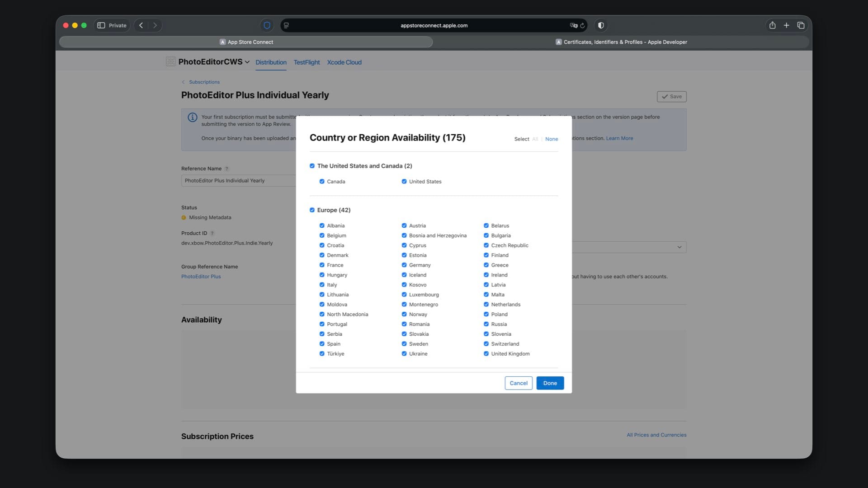
Task: Click the Cancel button in the dialog
Action: pyautogui.click(x=518, y=383)
